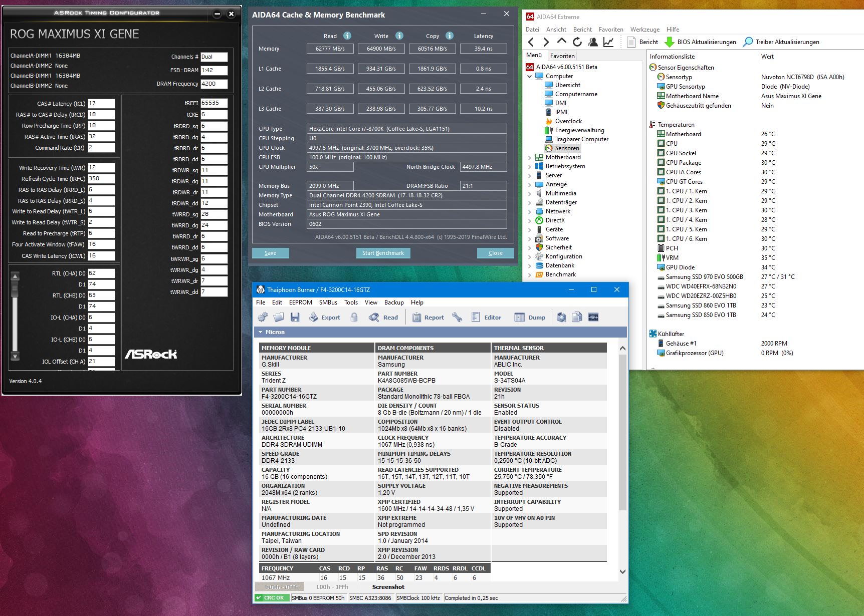Click Bericht report button in AIDA64 toolbar

point(642,42)
